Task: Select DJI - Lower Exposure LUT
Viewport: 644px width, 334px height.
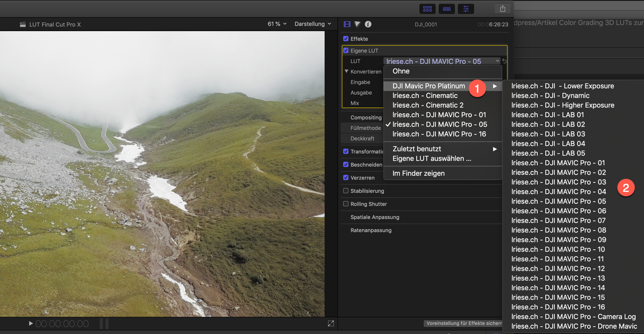Action: coord(573,86)
